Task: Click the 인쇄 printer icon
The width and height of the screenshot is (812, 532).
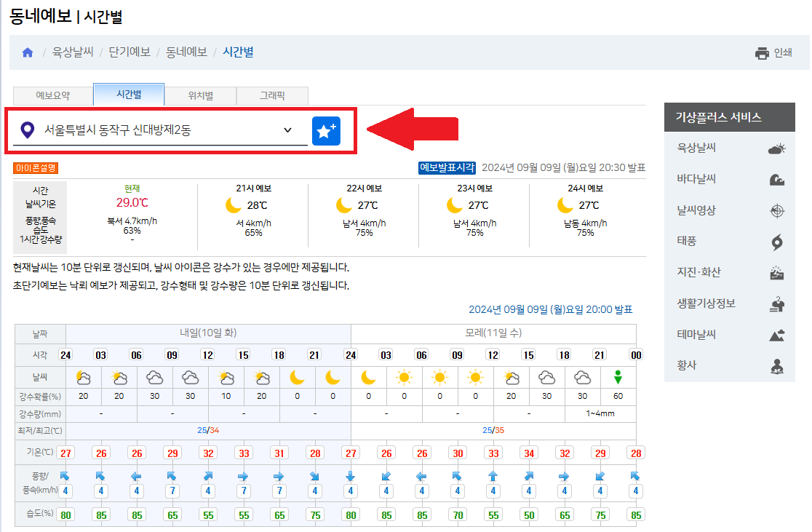Action: tap(762, 52)
